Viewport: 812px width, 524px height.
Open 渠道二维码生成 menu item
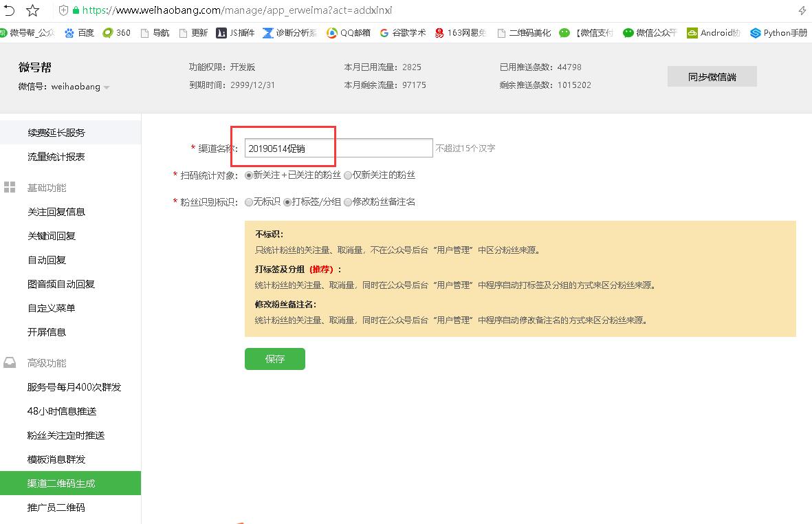coord(70,483)
